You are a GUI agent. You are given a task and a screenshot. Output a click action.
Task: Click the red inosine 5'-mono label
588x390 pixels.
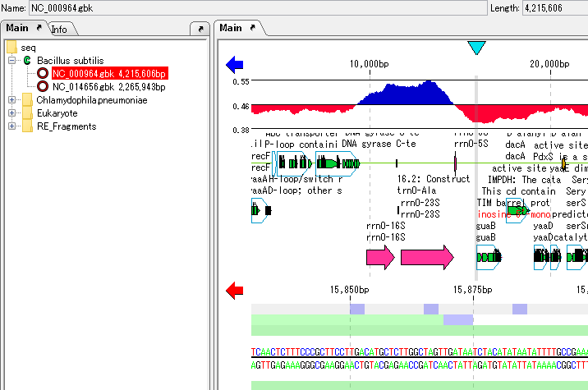tap(514, 214)
